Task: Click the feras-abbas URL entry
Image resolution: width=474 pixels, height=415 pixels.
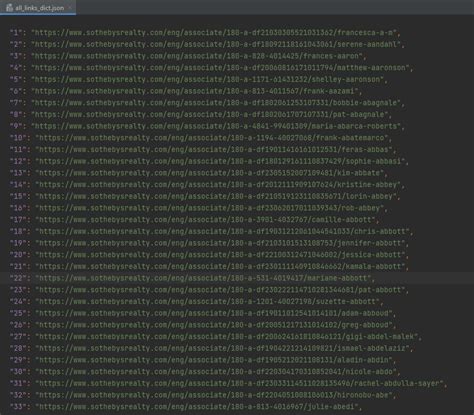Action: [x=214, y=149]
